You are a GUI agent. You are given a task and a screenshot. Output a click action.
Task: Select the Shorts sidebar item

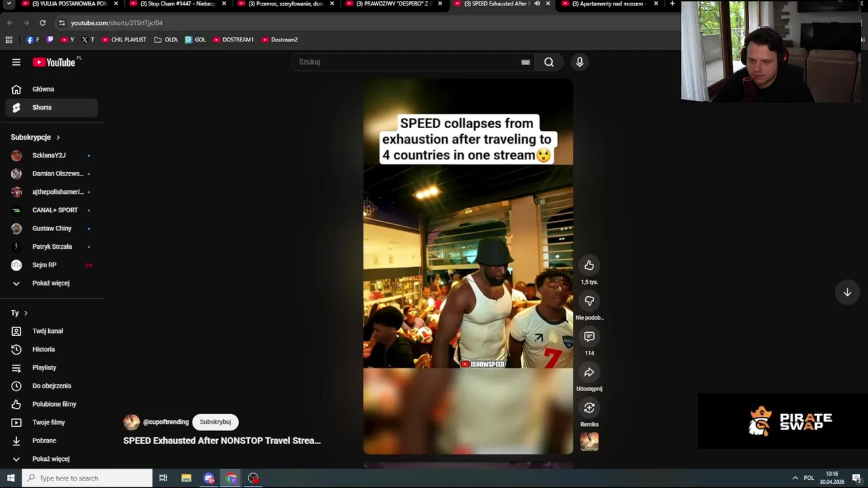coord(52,107)
